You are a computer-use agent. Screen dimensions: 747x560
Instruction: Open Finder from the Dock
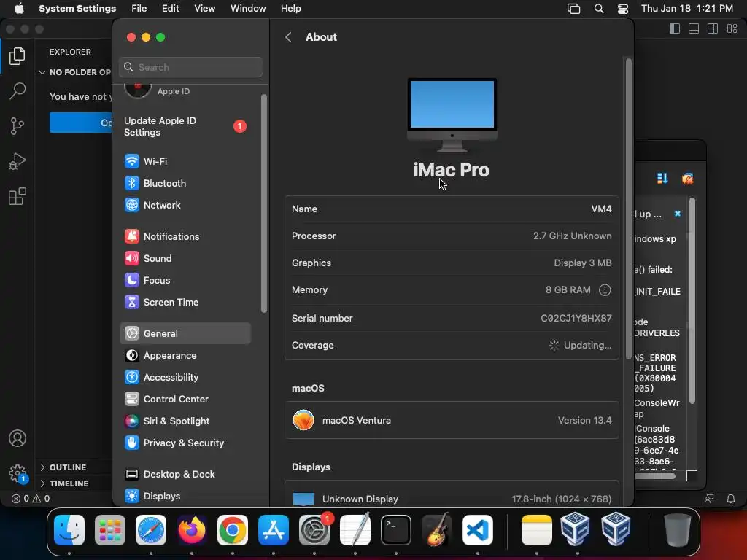(69, 529)
